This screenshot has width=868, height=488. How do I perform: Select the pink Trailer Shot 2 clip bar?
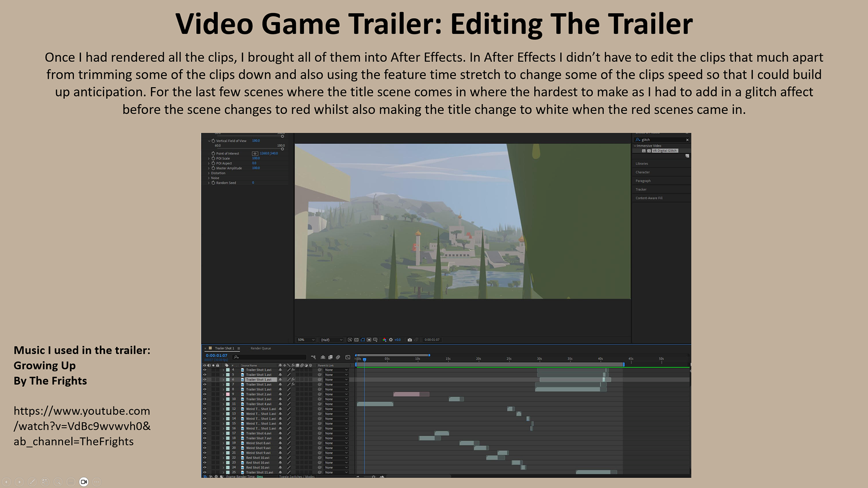(411, 394)
